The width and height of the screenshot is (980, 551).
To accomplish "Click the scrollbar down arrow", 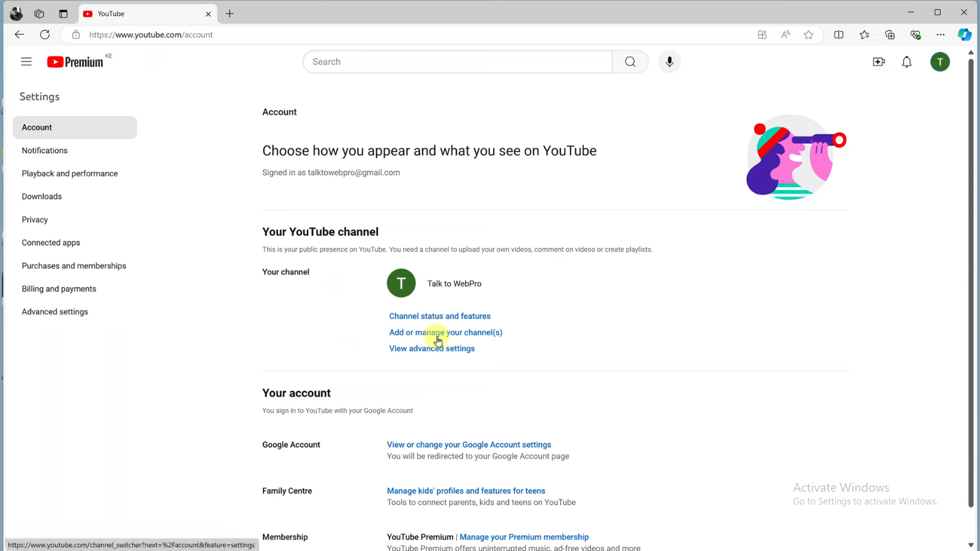I will [971, 544].
